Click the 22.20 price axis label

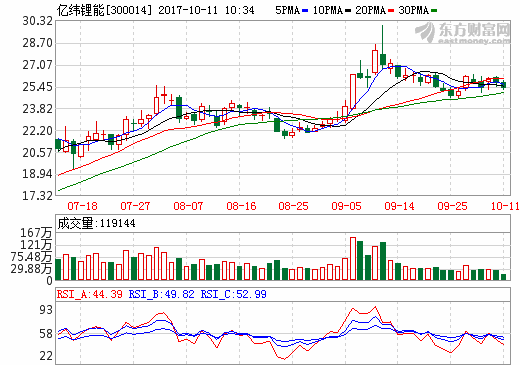(x=38, y=131)
